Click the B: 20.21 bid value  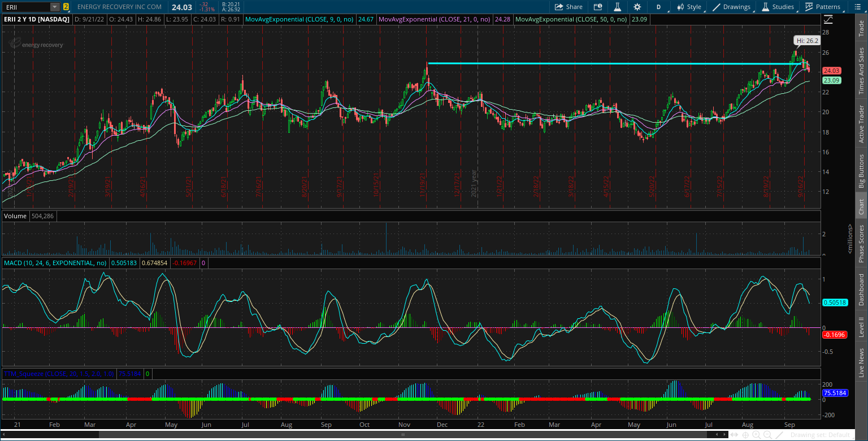point(231,4)
